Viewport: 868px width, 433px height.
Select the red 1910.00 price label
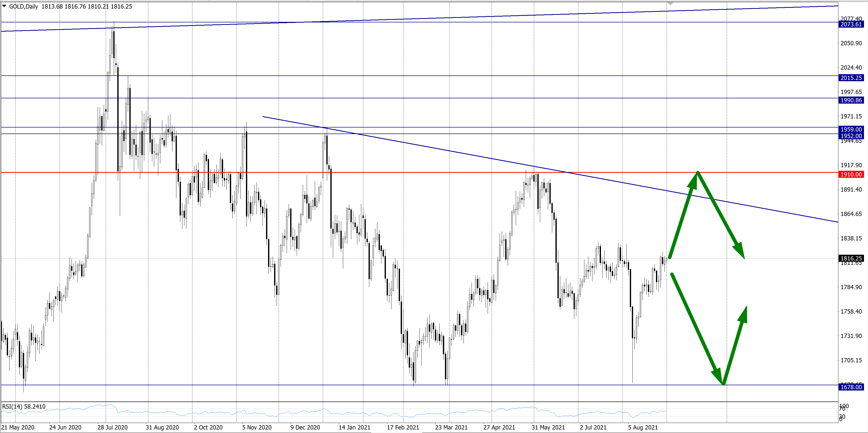click(851, 174)
